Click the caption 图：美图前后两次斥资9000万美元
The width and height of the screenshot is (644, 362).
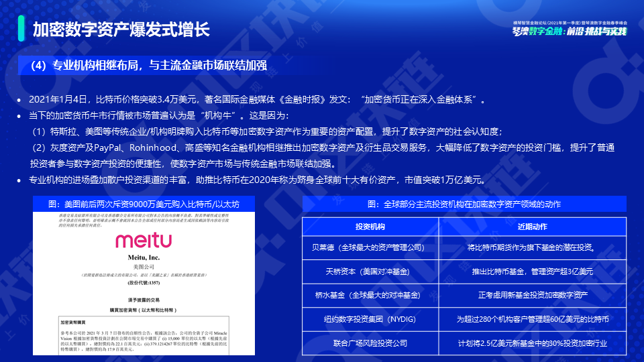point(144,204)
